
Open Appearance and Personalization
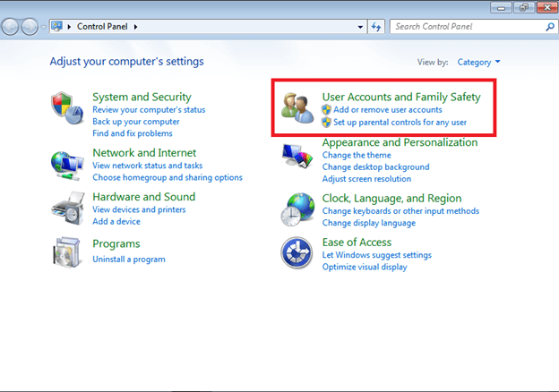coord(400,142)
